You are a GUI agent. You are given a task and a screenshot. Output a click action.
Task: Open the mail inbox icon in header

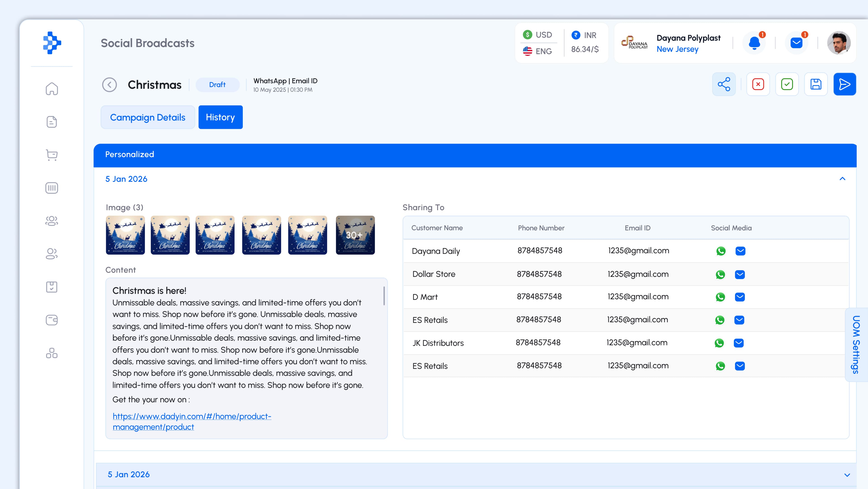tap(797, 43)
